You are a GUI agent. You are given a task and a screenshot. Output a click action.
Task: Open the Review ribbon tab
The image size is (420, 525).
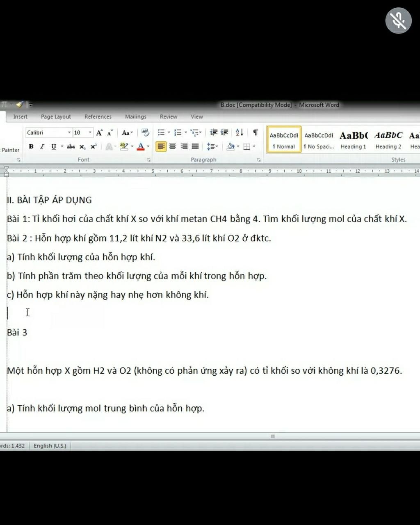169,116
